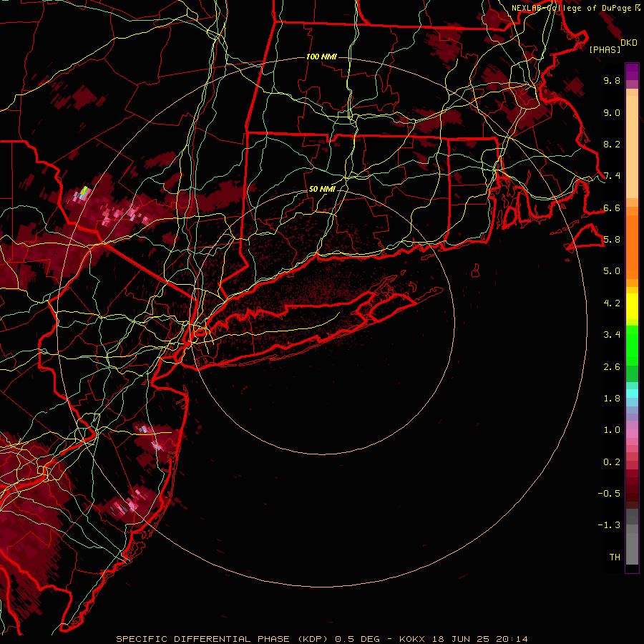644x644 pixels.
Task: Pick the pink band in the color bar
Action: point(632,434)
